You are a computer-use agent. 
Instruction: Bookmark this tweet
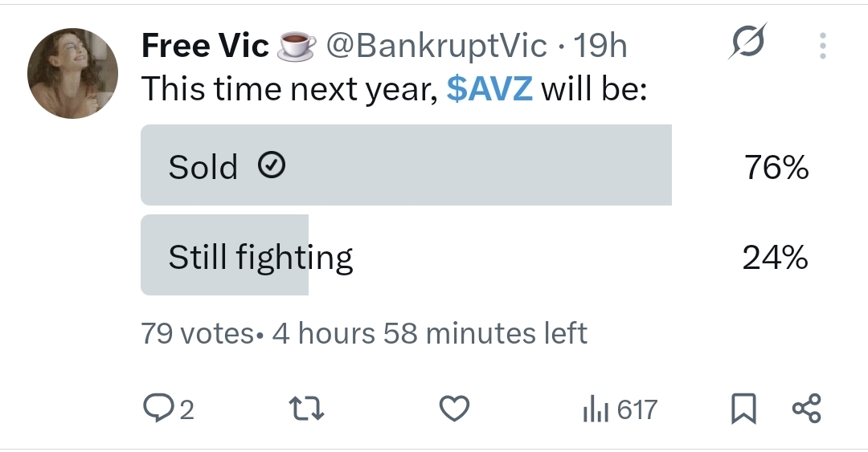point(743,410)
